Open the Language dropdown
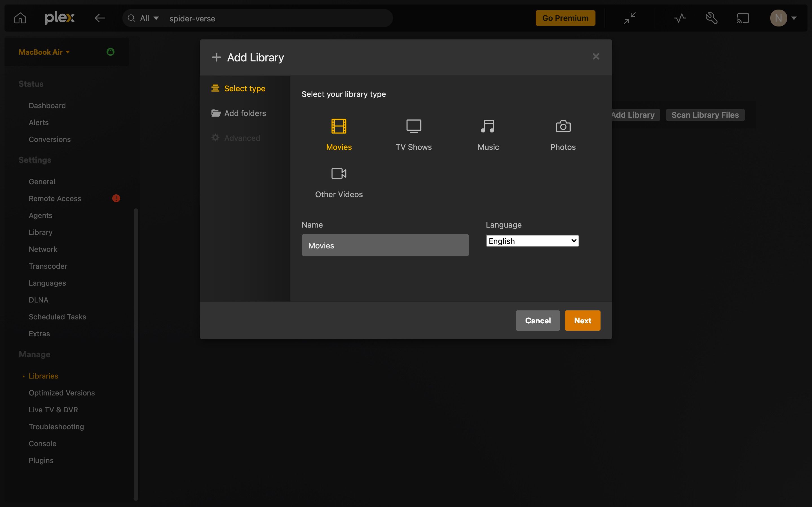The width and height of the screenshot is (812, 507). (532, 241)
